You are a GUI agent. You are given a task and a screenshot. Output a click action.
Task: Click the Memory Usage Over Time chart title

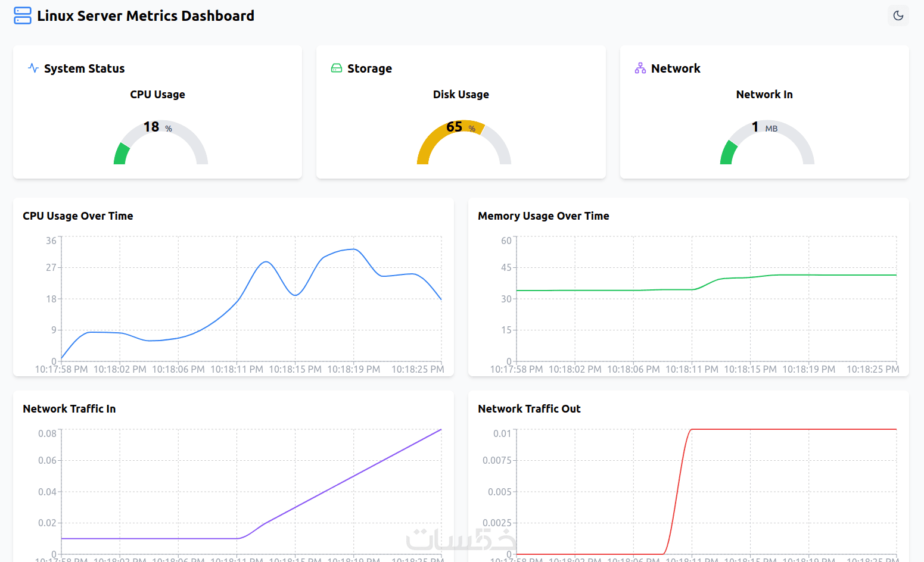point(543,216)
